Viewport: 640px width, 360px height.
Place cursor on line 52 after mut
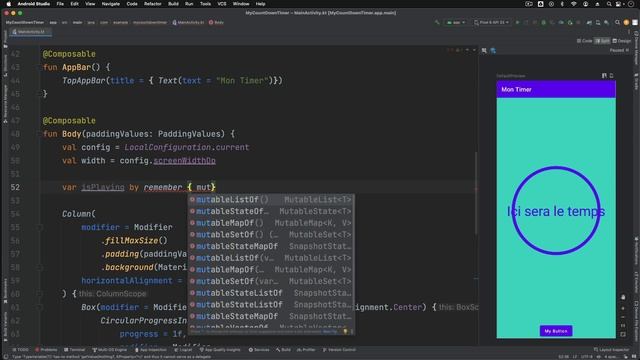[211, 187]
